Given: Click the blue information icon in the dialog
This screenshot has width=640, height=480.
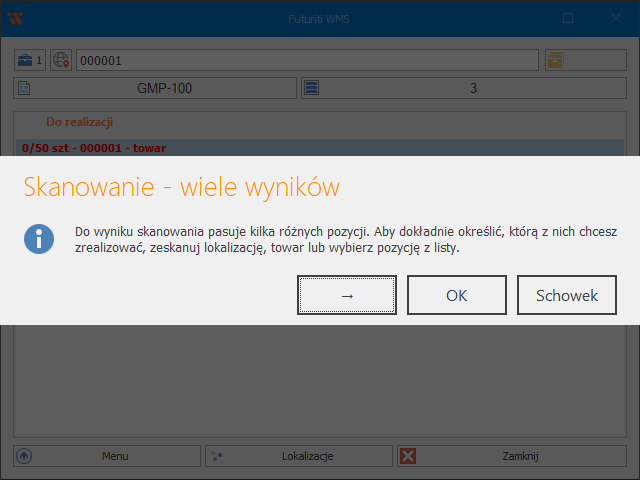Looking at the screenshot, I should (40, 240).
